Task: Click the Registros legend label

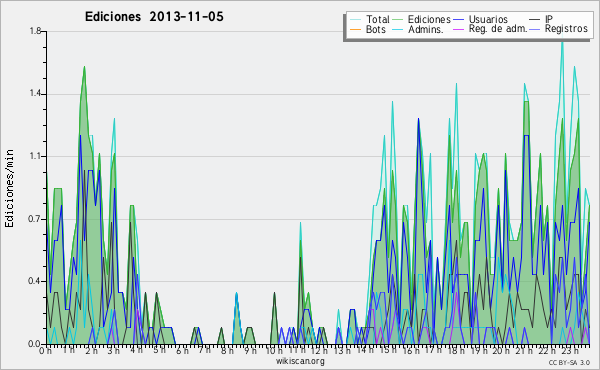Action: [566, 29]
